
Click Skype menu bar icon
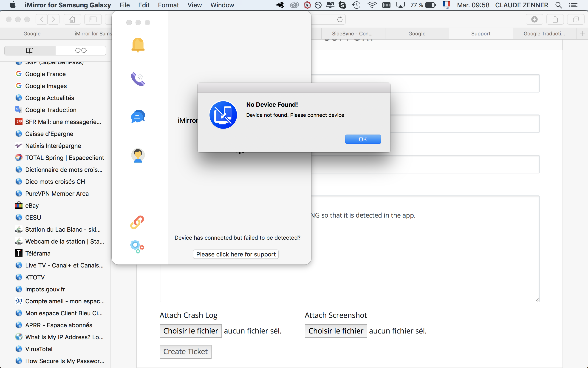coord(342,5)
